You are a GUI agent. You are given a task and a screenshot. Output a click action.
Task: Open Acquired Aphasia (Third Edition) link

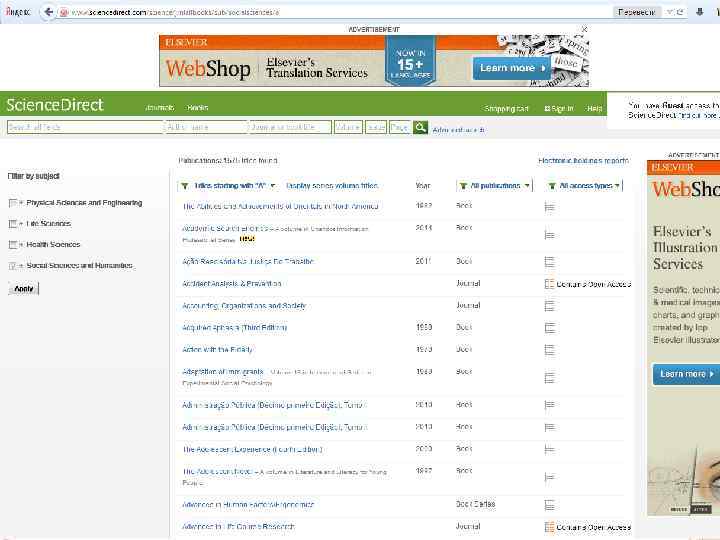pyautogui.click(x=234, y=328)
